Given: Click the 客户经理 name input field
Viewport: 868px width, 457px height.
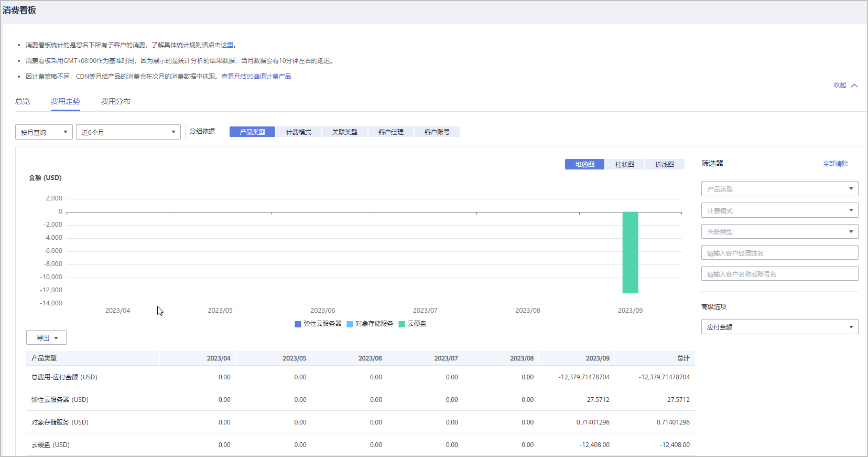Looking at the screenshot, I should coord(779,253).
